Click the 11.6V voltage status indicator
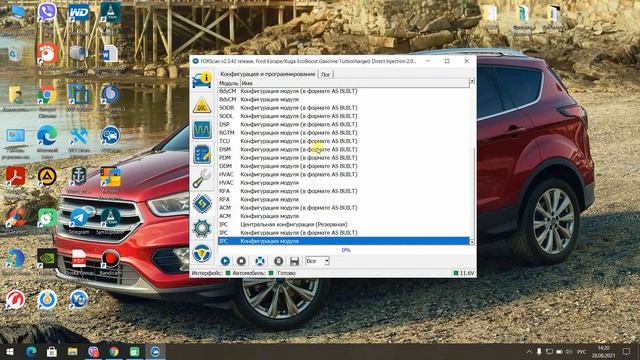 (x=464, y=273)
